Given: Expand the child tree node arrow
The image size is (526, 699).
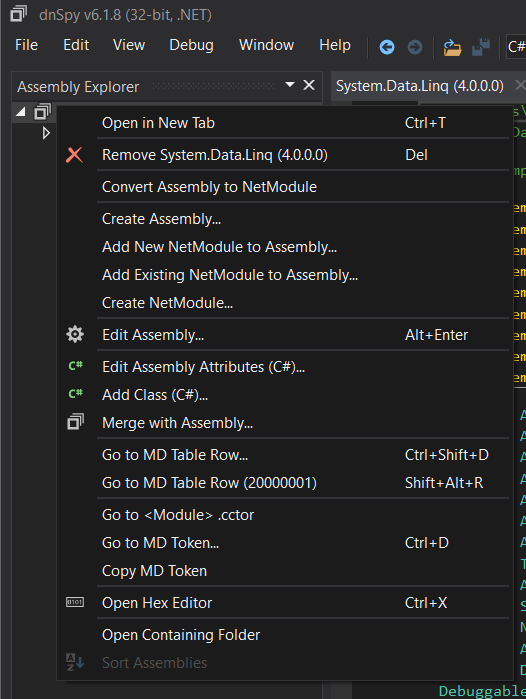Looking at the screenshot, I should pos(45,133).
